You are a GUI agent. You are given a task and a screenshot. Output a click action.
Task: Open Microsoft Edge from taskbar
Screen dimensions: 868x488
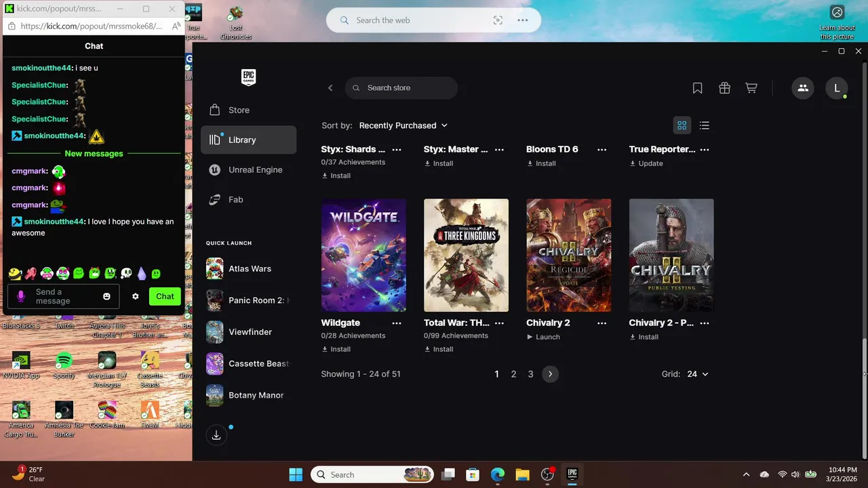(497, 474)
